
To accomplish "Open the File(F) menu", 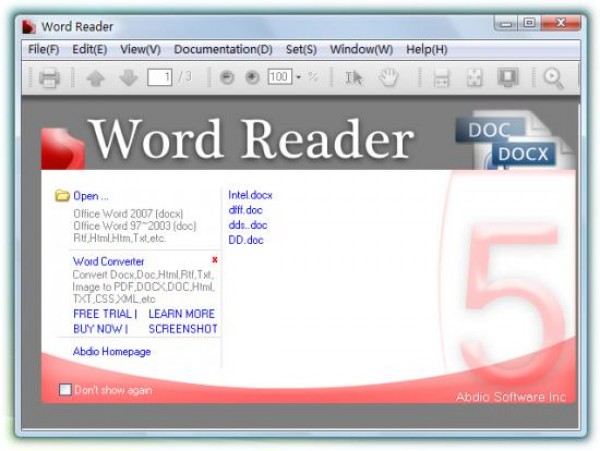I will 44,49.
